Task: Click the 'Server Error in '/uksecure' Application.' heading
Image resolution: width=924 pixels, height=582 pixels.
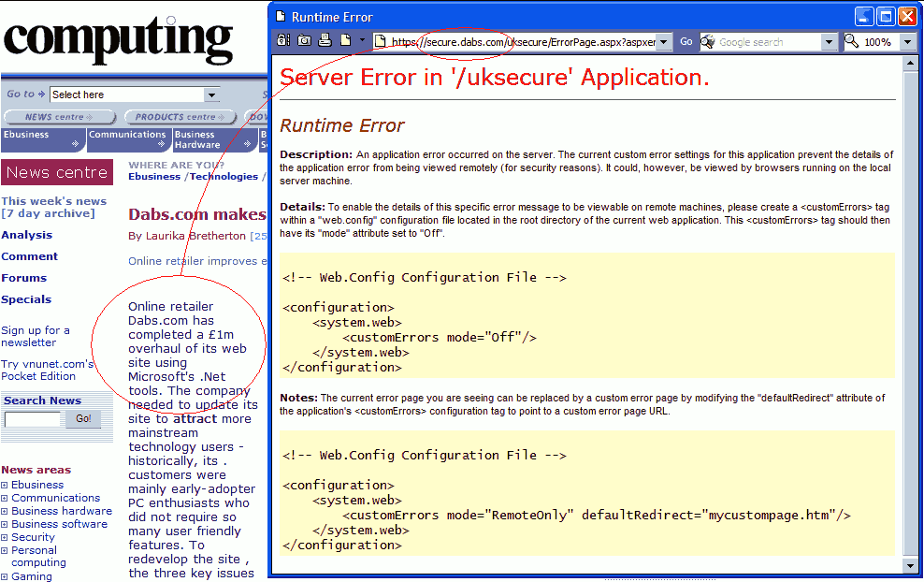Action: 495,78
